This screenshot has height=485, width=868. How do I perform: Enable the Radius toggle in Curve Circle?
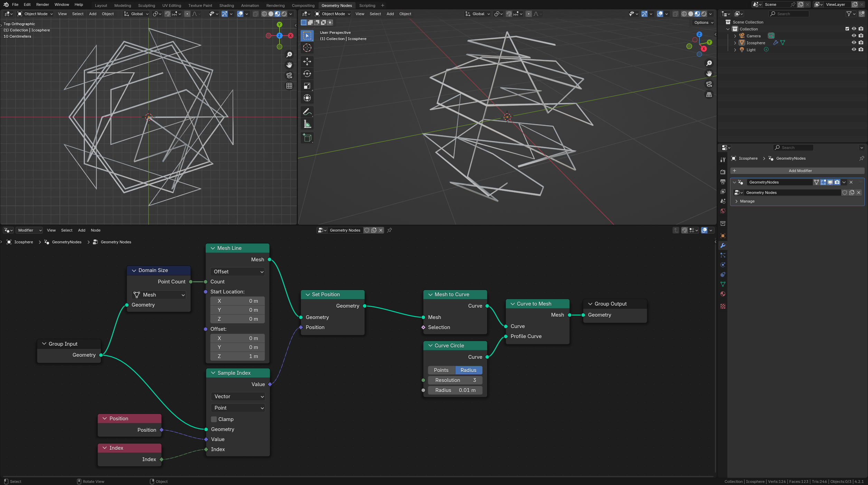coord(469,370)
